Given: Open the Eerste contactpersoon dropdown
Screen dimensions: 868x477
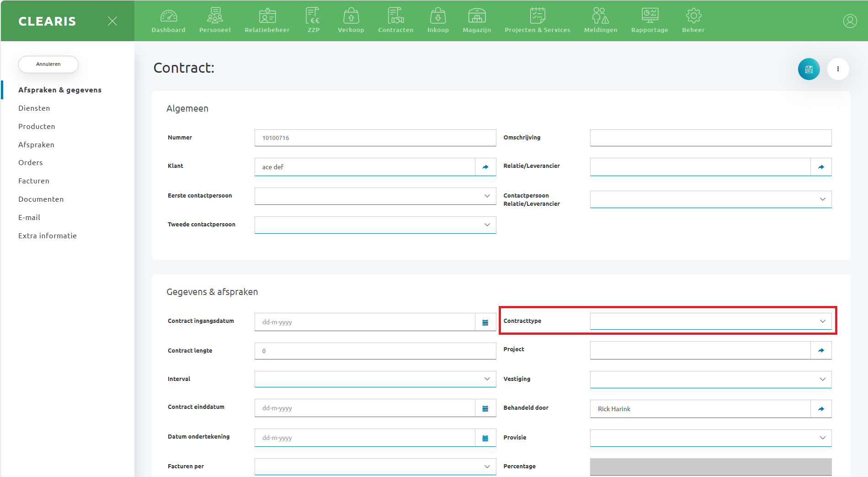Looking at the screenshot, I should pos(375,196).
